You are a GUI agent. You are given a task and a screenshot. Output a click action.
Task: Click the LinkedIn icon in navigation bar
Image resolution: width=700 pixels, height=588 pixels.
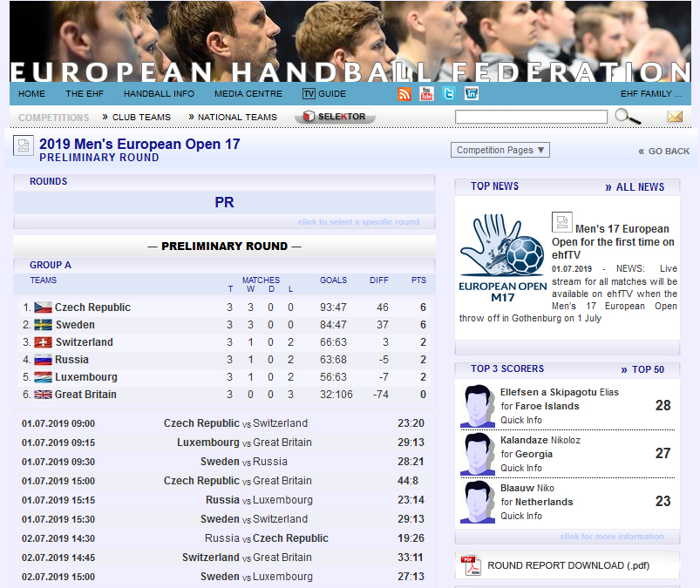pyautogui.click(x=472, y=94)
